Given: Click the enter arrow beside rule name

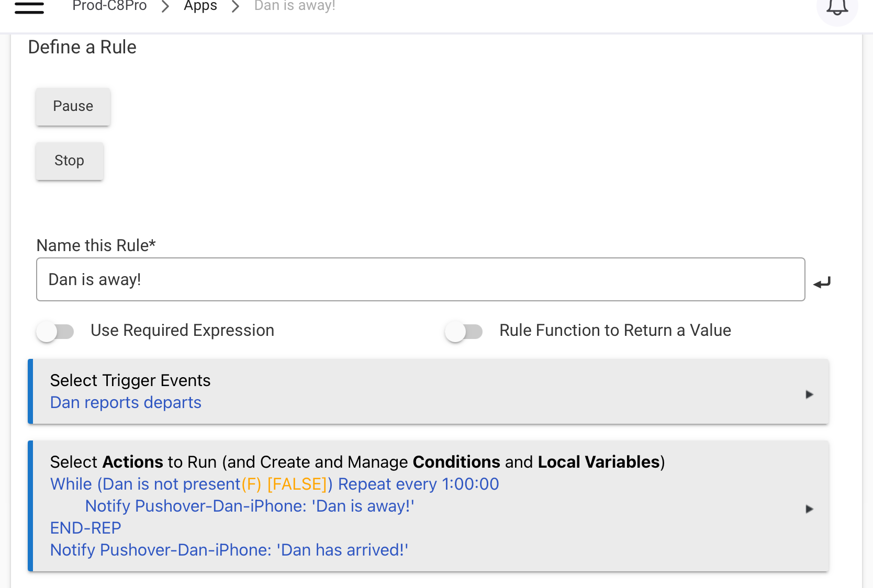Looking at the screenshot, I should (x=822, y=282).
